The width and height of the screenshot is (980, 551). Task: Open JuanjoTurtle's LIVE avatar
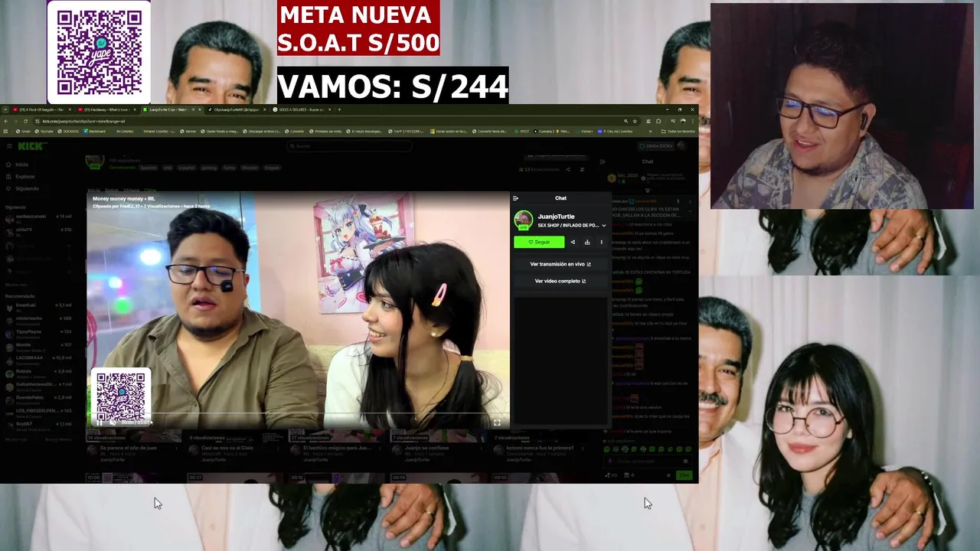click(523, 220)
